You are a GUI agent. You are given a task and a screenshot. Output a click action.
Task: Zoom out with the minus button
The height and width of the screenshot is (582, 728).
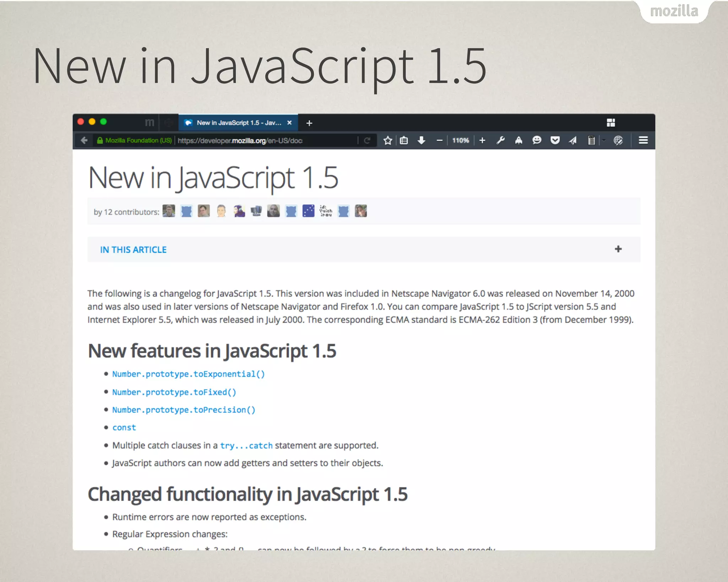439,140
